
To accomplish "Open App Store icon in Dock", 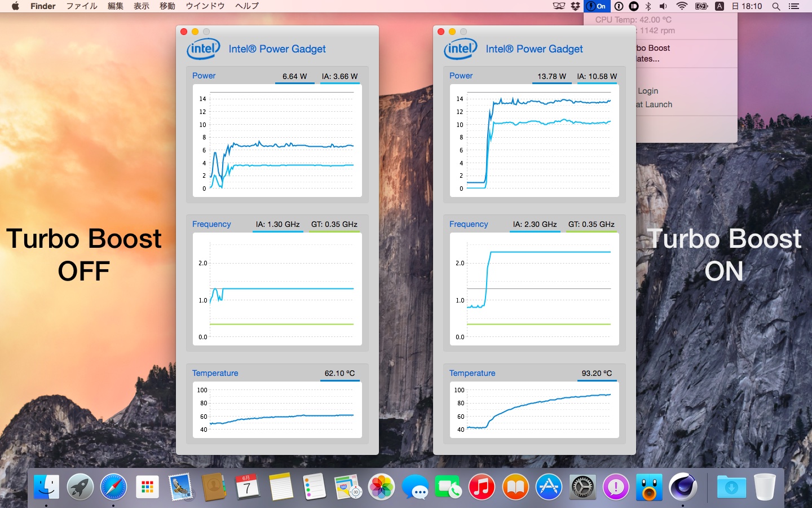I will [x=549, y=487].
